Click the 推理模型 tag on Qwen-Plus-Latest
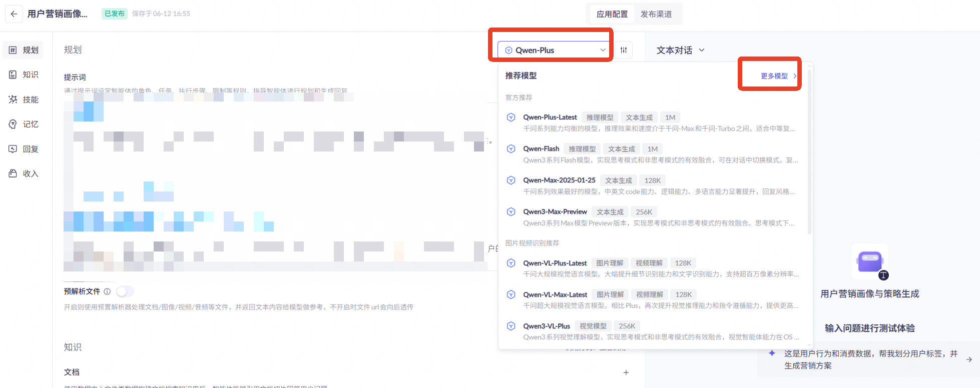 coord(600,117)
